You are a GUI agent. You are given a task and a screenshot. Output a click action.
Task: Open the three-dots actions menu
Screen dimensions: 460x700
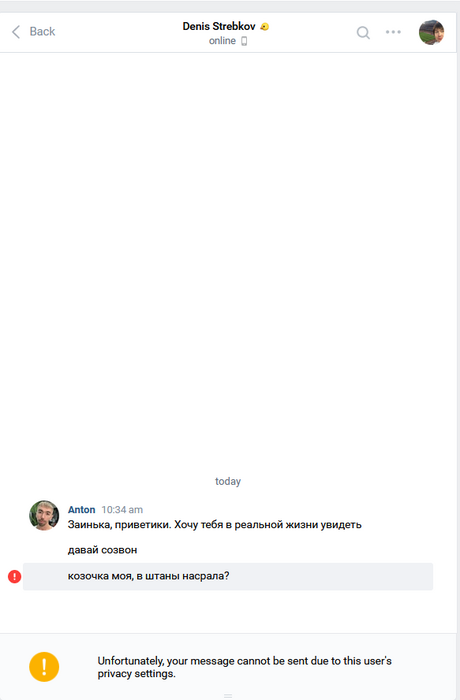tap(393, 32)
